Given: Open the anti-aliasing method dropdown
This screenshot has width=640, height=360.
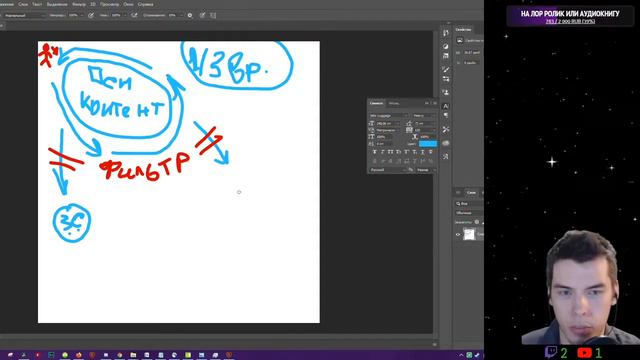Looking at the screenshot, I should click(426, 170).
